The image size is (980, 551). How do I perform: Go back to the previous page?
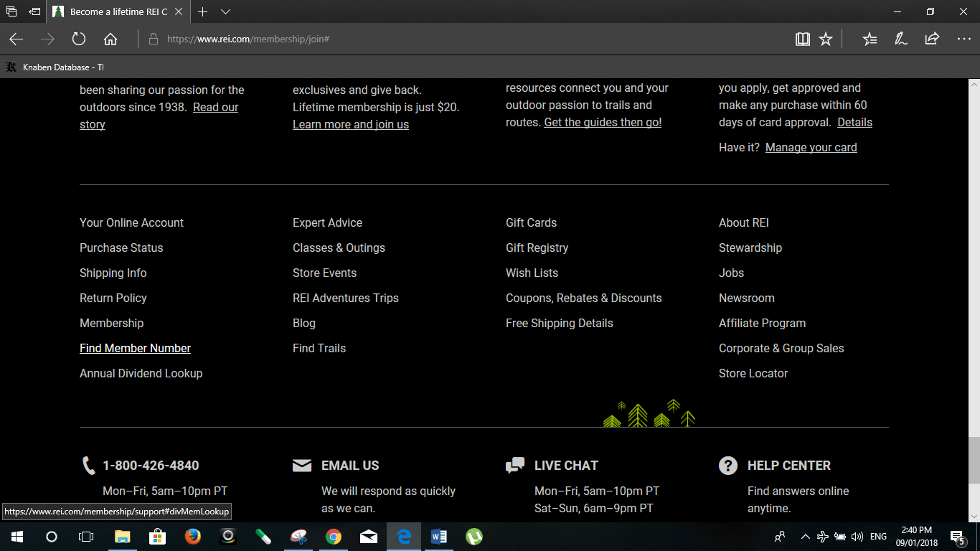(x=16, y=39)
